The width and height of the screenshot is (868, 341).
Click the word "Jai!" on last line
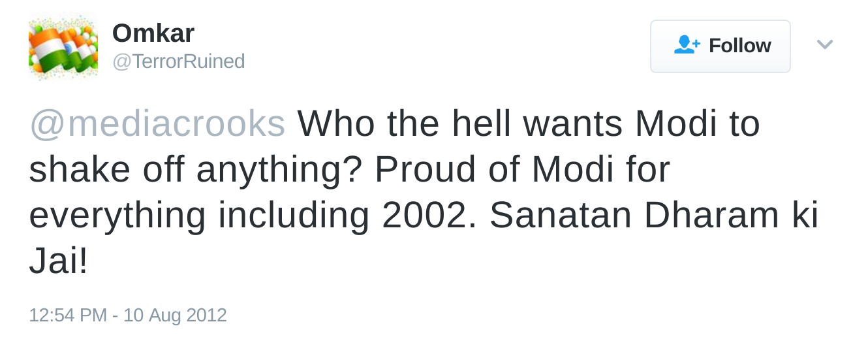[x=58, y=264]
